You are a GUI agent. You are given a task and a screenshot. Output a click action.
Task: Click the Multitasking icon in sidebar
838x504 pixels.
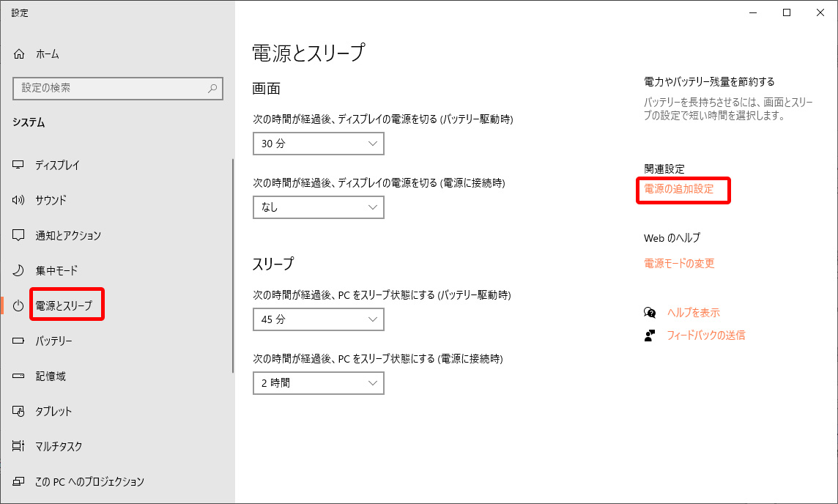19,446
